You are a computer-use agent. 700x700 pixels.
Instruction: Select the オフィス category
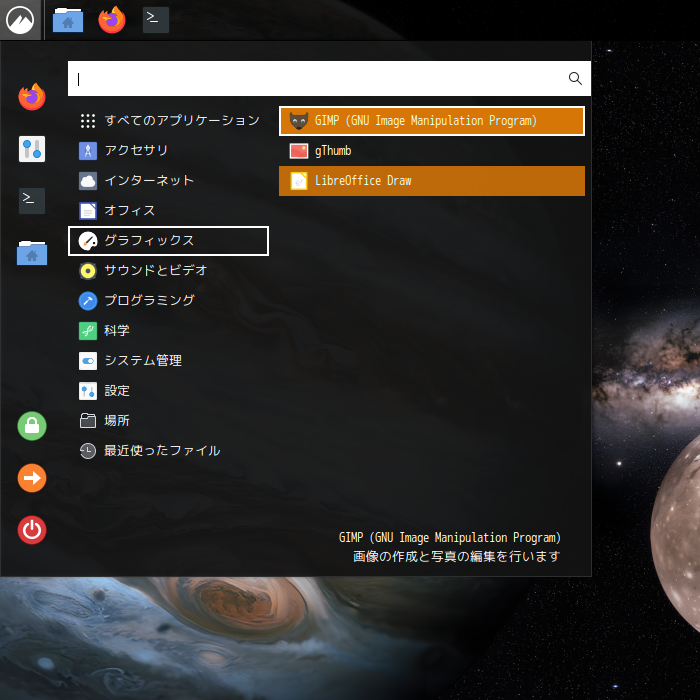click(168, 211)
